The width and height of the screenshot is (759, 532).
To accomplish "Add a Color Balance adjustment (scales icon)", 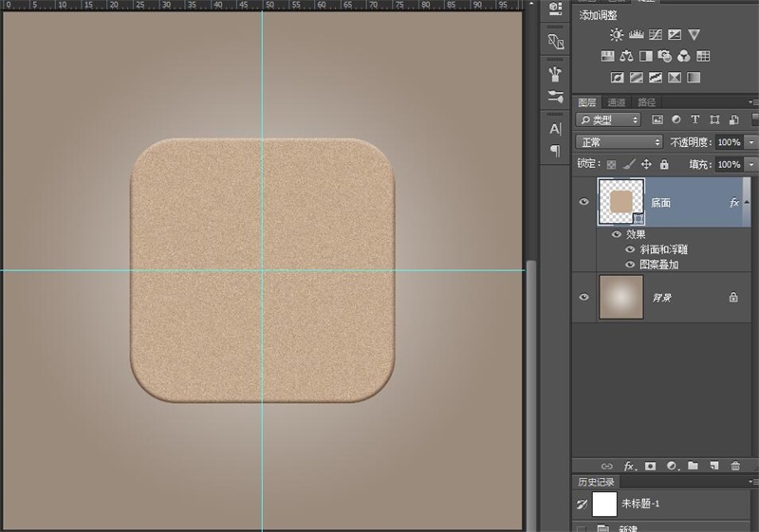I will [626, 56].
